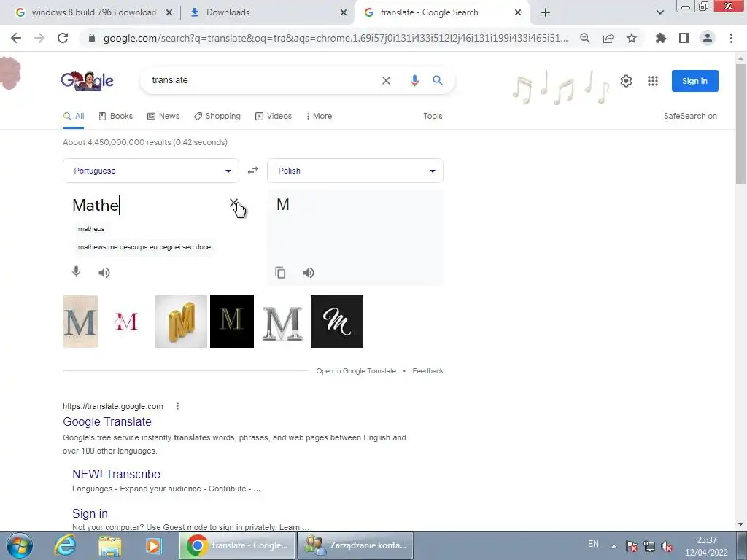Open Chrome three-dot menu
This screenshot has width=747, height=560.
coord(731,38)
